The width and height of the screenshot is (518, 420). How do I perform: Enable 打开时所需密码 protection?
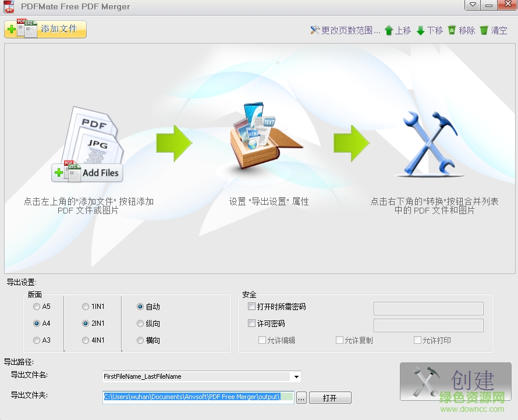[x=251, y=307]
